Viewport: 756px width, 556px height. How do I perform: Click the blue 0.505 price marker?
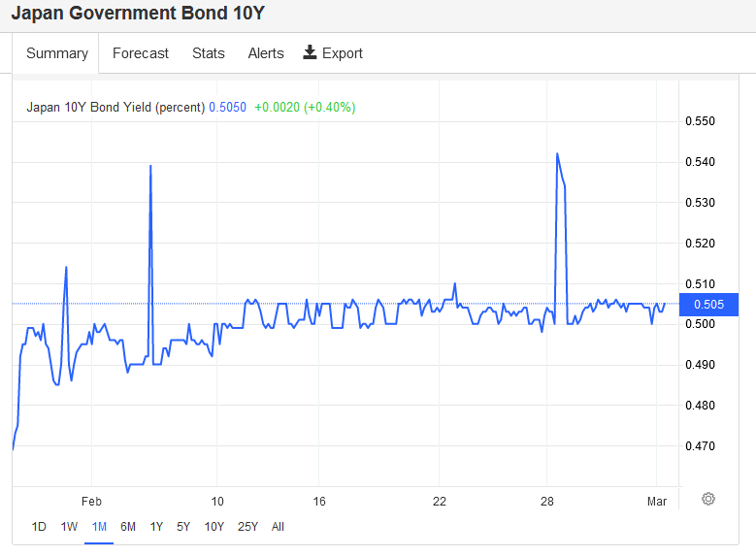click(708, 305)
